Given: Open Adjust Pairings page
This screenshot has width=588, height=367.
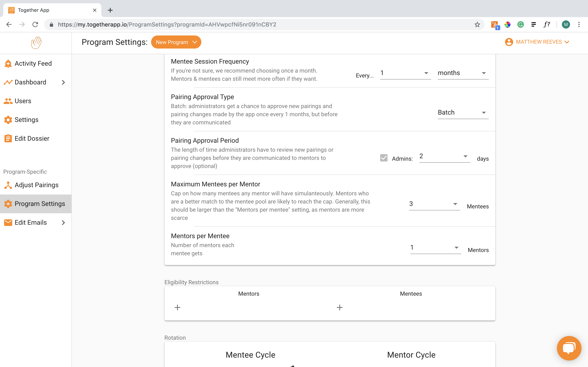Looking at the screenshot, I should click(x=37, y=185).
